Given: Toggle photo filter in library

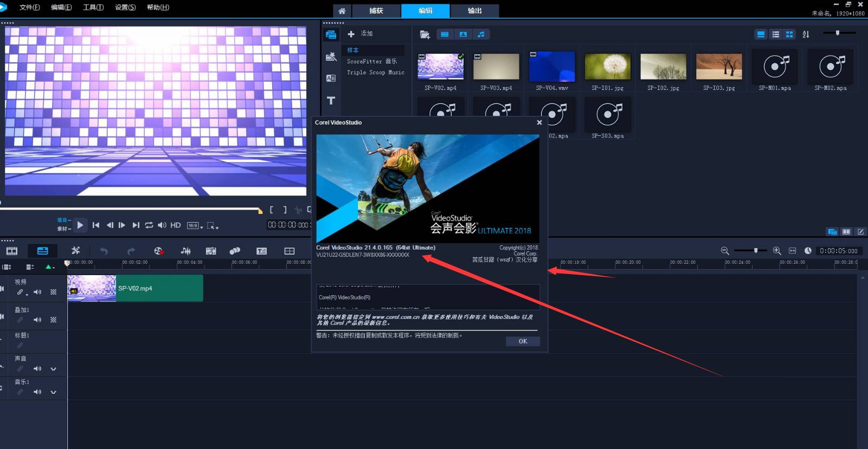Looking at the screenshot, I should pyautogui.click(x=463, y=34).
